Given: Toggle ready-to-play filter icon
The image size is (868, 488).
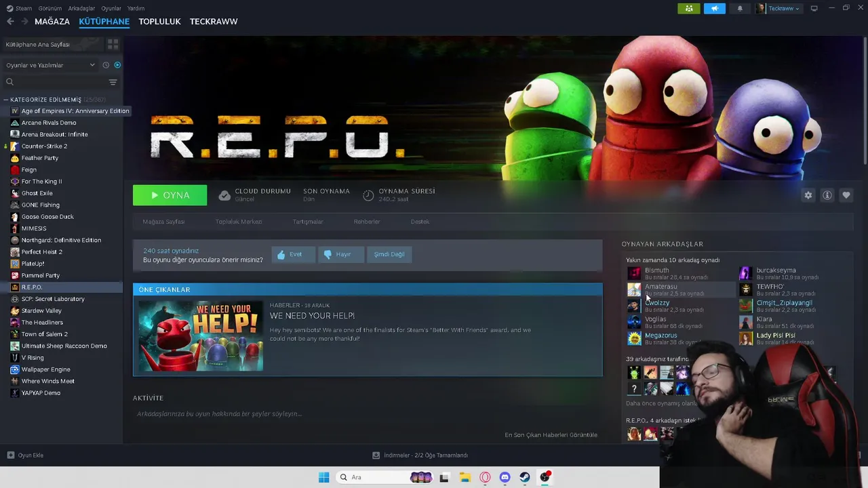Looking at the screenshot, I should [117, 65].
